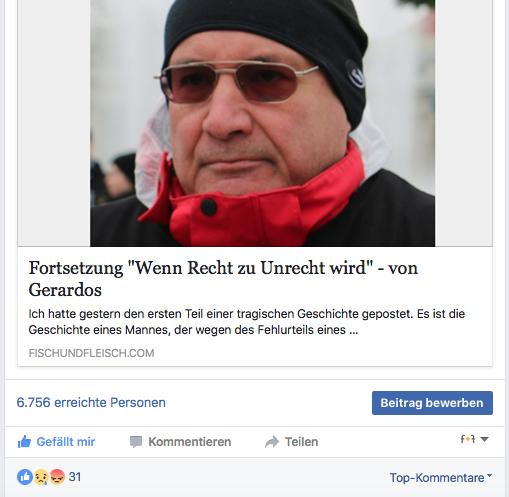Image resolution: width=509 pixels, height=497 pixels.
Task: Click the reaction count 31
Action: coord(75,477)
